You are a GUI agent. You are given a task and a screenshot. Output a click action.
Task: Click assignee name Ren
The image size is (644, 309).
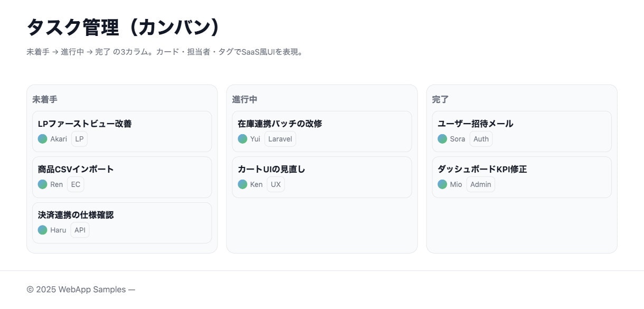pos(56,184)
